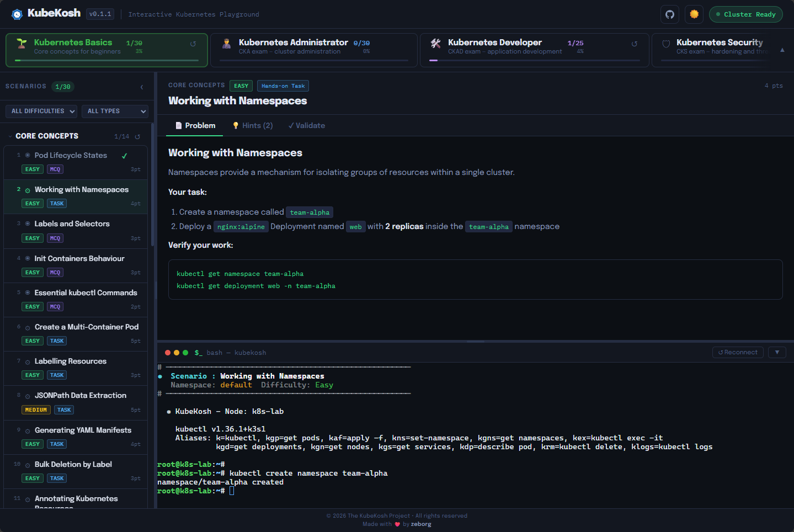Open JSONPath Data Extraction scenario

pyautogui.click(x=76, y=403)
